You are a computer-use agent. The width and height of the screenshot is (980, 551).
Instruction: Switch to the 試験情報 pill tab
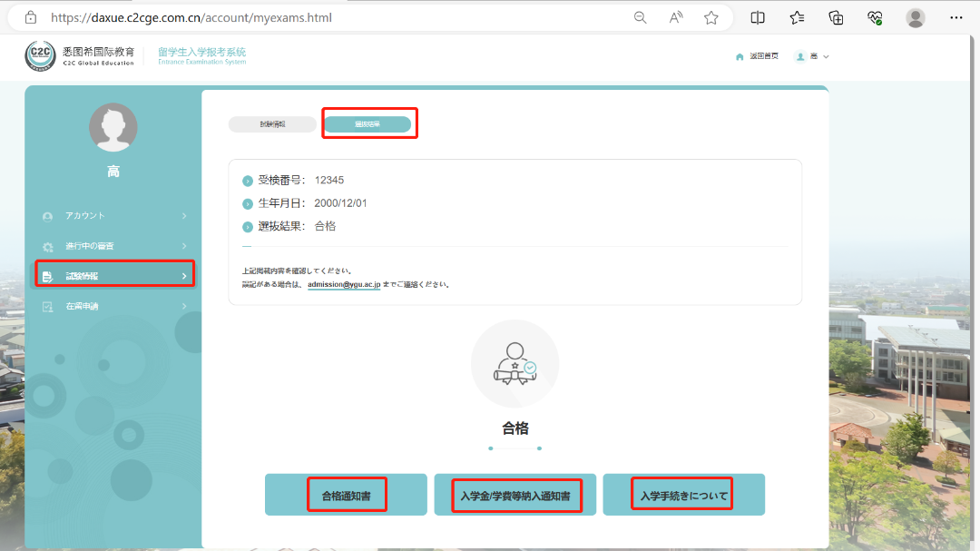coord(272,123)
